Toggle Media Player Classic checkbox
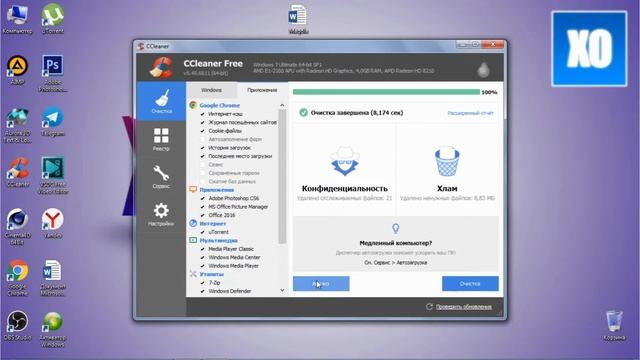The image size is (640, 360). point(202,249)
